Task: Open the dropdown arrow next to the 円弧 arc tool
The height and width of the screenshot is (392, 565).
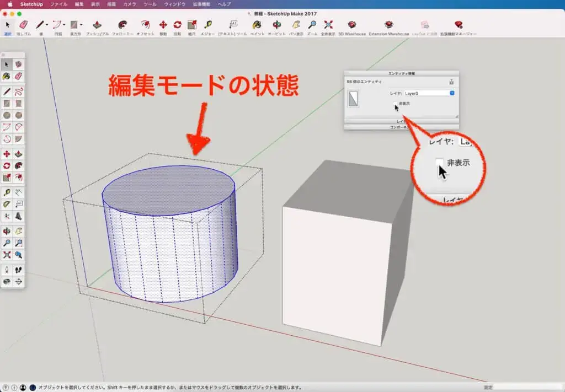Action: [x=64, y=25]
